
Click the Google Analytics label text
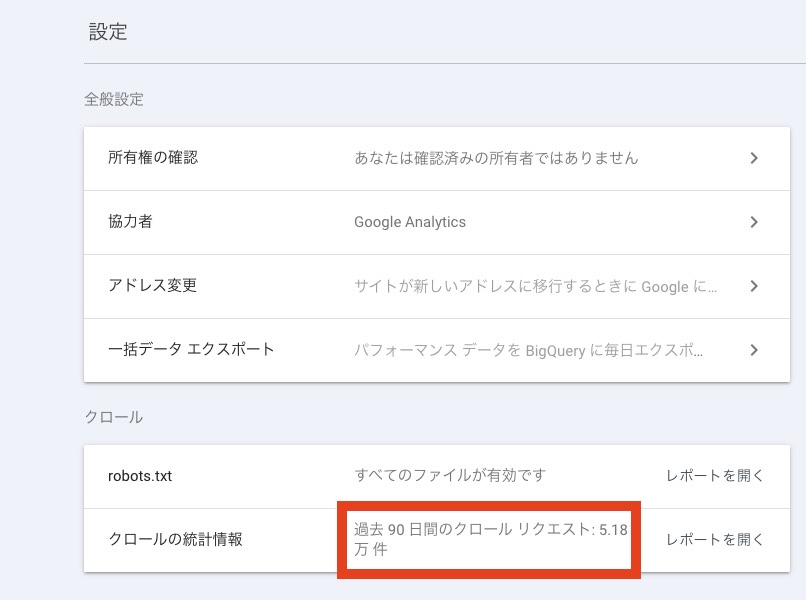[409, 221]
